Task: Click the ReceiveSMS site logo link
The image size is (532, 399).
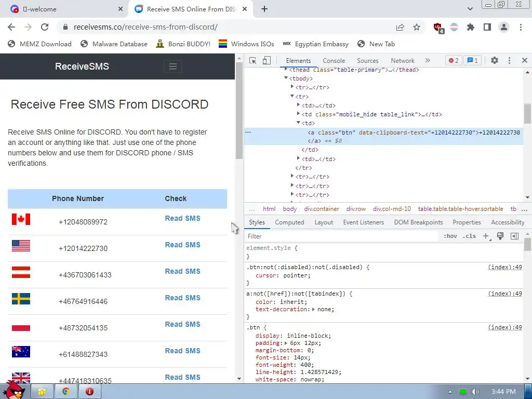Action: (x=82, y=66)
